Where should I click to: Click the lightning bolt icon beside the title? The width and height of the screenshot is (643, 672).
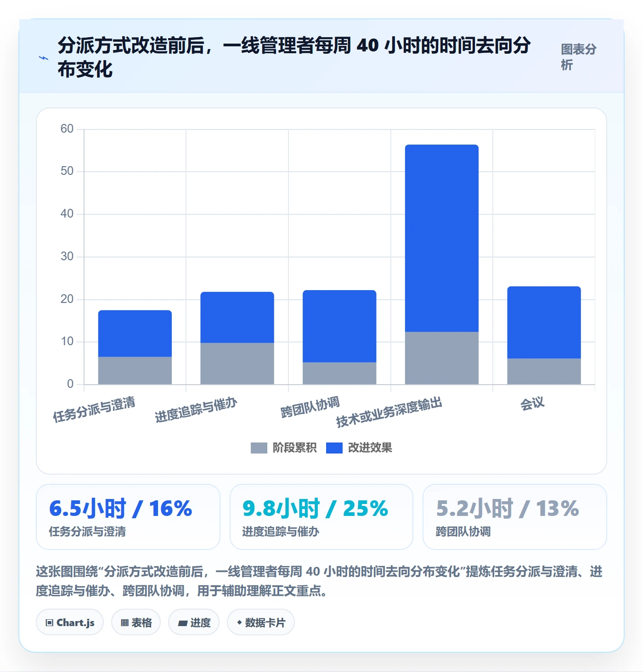click(x=44, y=58)
